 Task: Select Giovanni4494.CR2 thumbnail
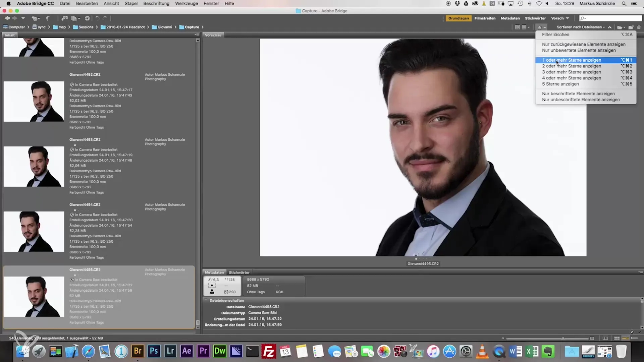click(34, 231)
